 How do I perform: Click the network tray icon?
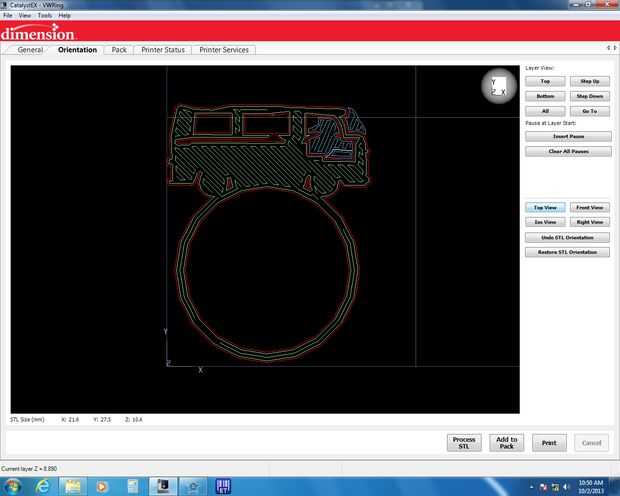point(555,487)
